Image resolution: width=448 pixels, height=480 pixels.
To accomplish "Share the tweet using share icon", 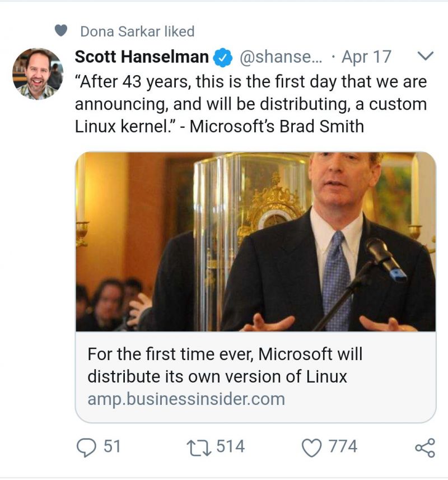I will [x=424, y=447].
